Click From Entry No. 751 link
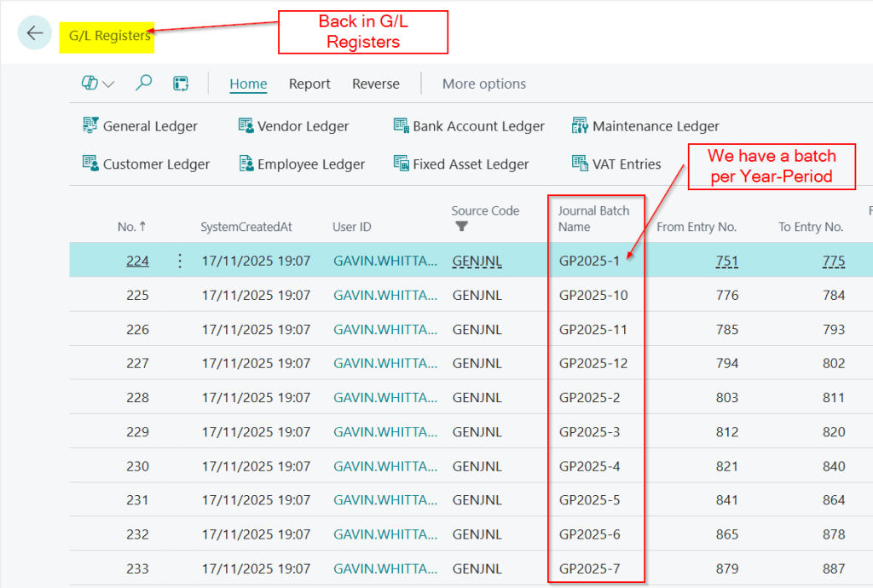The height and width of the screenshot is (588, 873). click(726, 261)
